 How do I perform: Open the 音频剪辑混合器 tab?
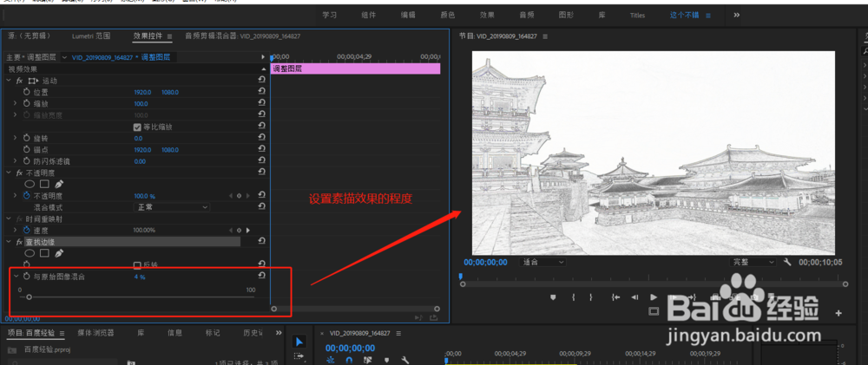(243, 36)
